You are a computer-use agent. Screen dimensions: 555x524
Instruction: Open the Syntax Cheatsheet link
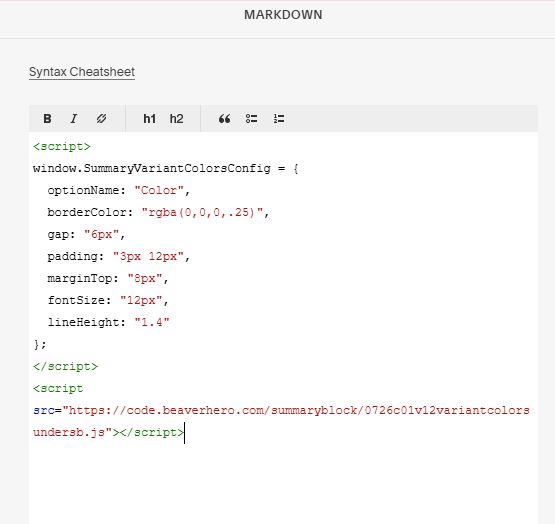click(82, 72)
